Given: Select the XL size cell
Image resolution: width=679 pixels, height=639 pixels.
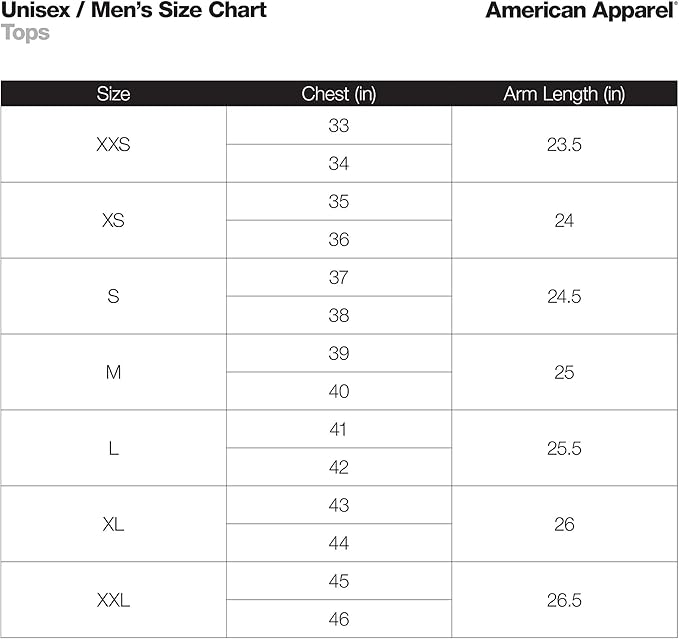Looking at the screenshot, I should pos(113,524).
